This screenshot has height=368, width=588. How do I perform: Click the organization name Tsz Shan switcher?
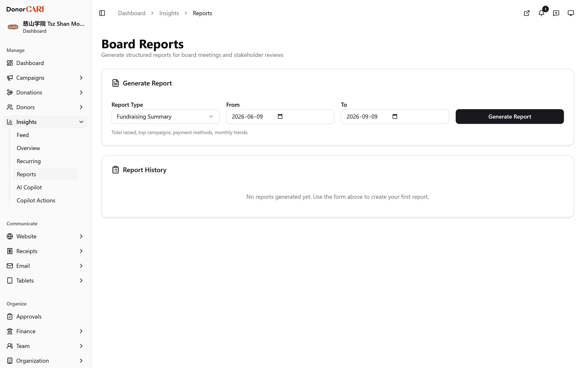coord(54,24)
